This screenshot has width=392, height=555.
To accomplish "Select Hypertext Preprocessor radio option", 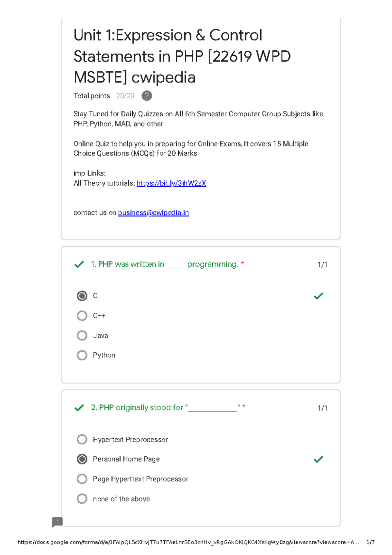I will tap(82, 439).
